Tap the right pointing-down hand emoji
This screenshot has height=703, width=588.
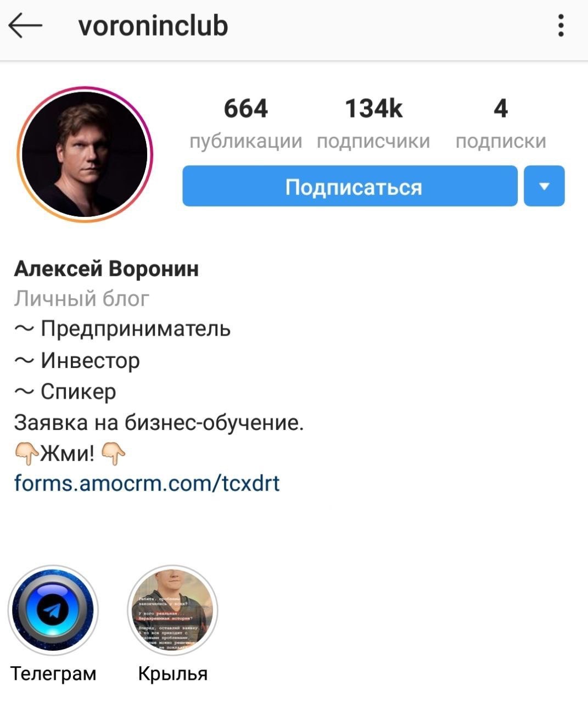(114, 454)
